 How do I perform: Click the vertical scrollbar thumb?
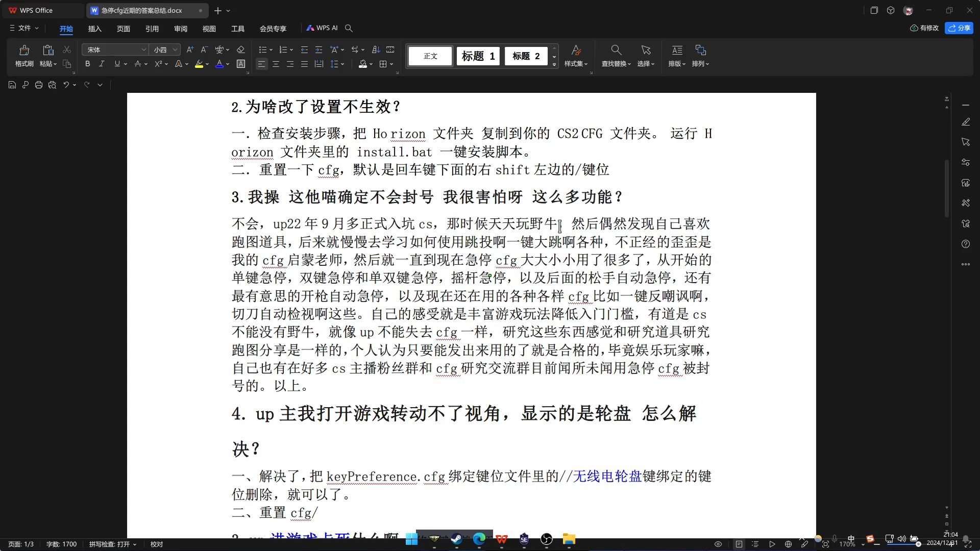coord(947,189)
